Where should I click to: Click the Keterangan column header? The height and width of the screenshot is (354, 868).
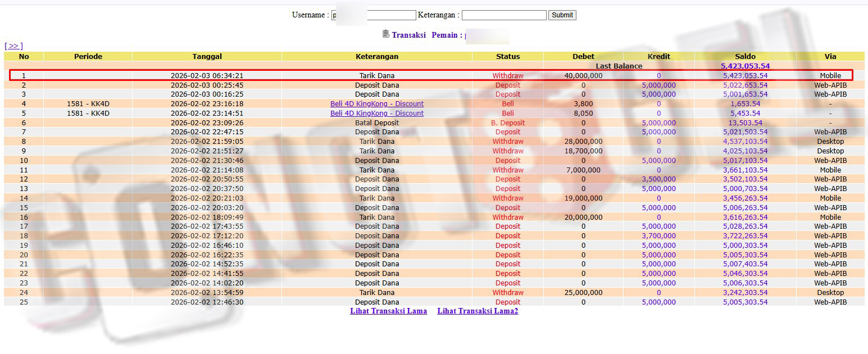pyautogui.click(x=377, y=56)
